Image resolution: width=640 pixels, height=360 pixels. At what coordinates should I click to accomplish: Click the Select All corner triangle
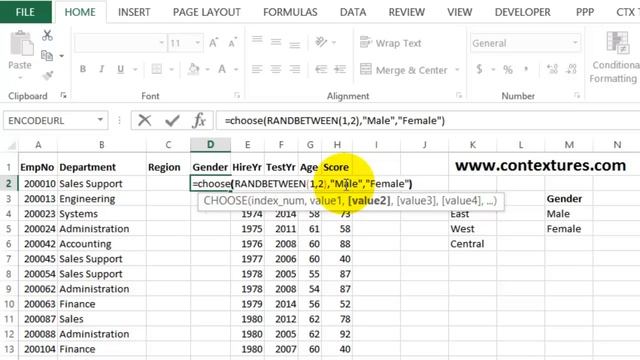[11, 145]
